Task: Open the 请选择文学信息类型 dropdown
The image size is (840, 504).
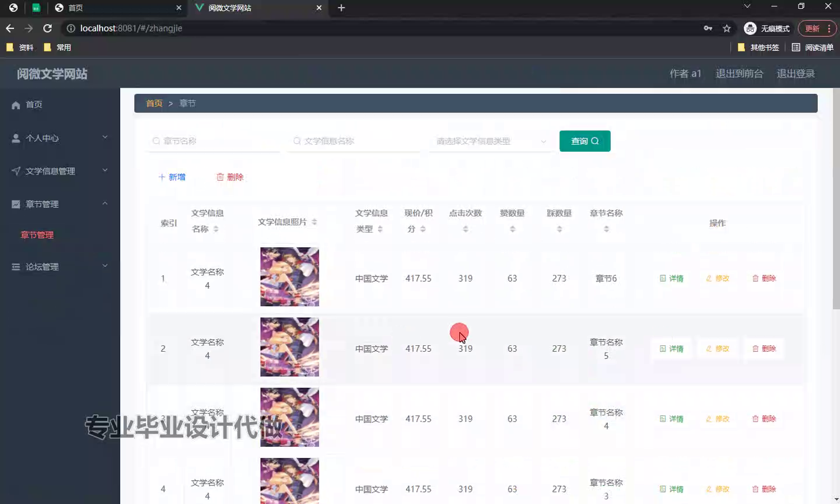Action: (x=490, y=141)
